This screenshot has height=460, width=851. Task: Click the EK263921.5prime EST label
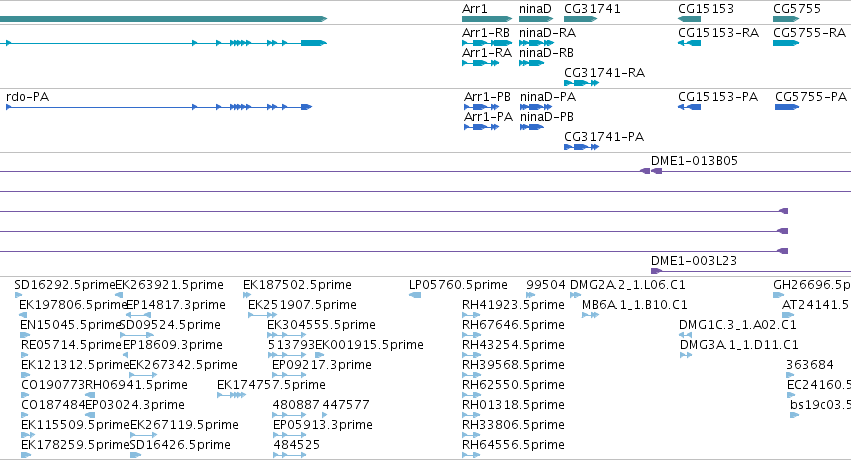(169, 285)
